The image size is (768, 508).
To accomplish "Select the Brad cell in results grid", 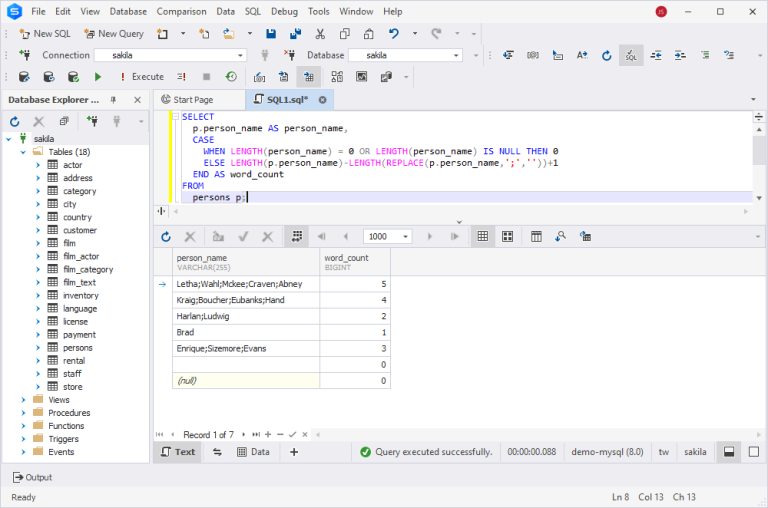I will (246, 333).
